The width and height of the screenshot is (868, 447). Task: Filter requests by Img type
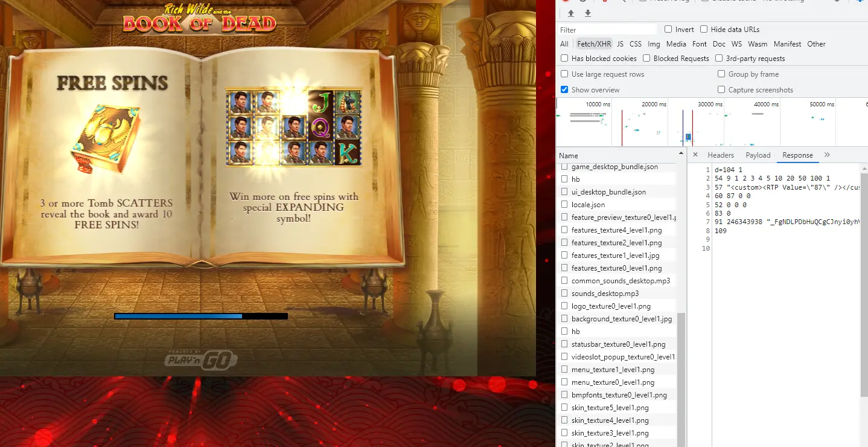pyautogui.click(x=654, y=44)
